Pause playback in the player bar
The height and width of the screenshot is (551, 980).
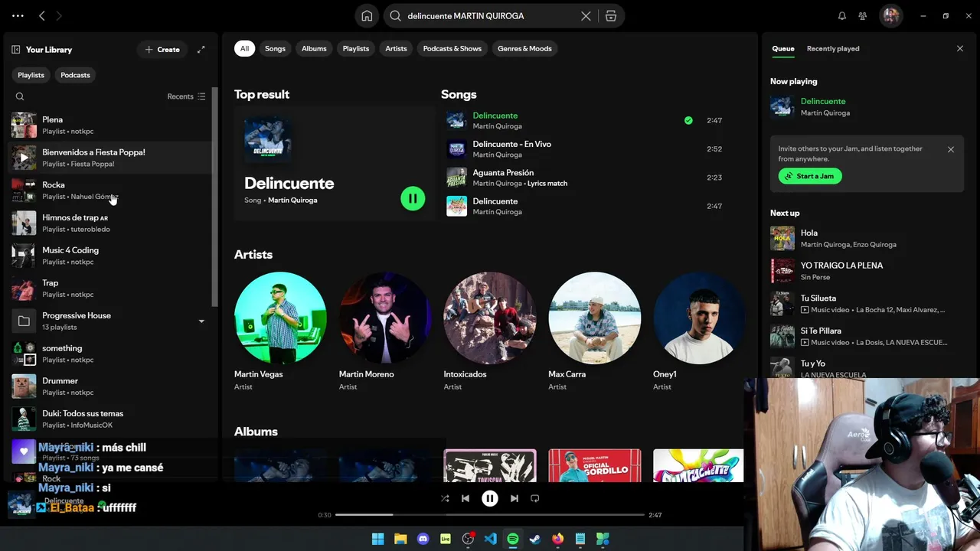tap(490, 498)
